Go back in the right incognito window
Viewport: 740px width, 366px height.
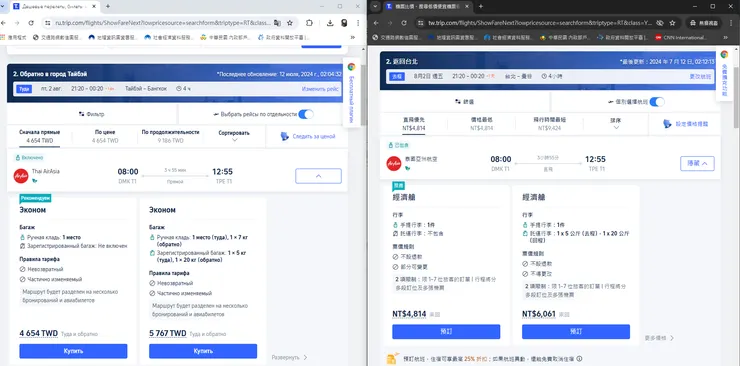coord(376,23)
